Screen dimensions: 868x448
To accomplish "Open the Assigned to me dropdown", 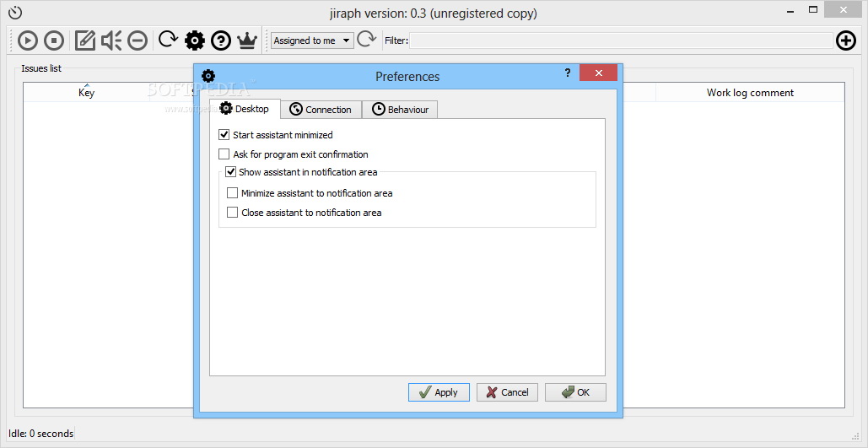I will (x=312, y=40).
